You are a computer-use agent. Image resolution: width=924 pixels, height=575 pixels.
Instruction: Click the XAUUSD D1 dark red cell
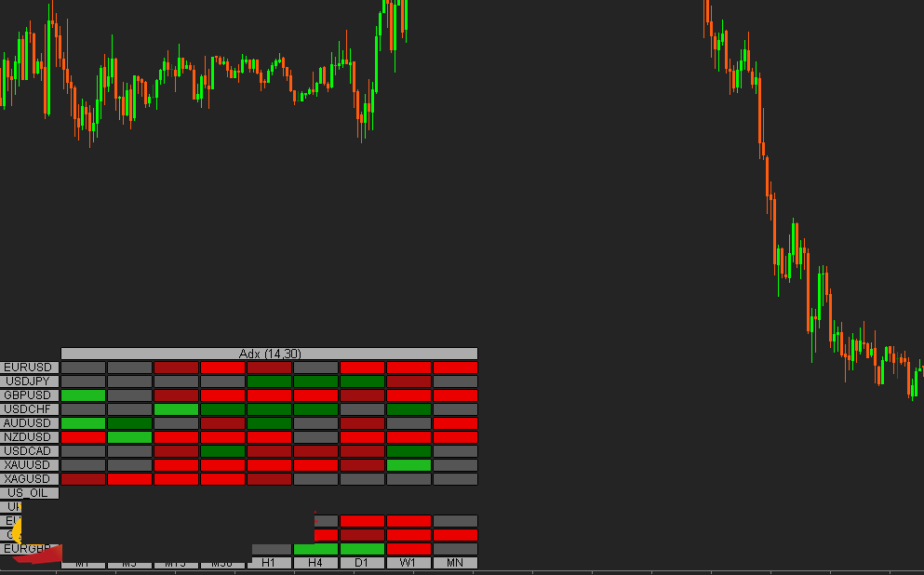(x=362, y=465)
